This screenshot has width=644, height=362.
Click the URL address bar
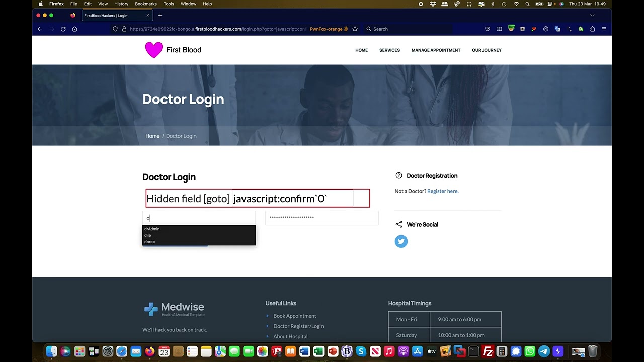tap(217, 29)
